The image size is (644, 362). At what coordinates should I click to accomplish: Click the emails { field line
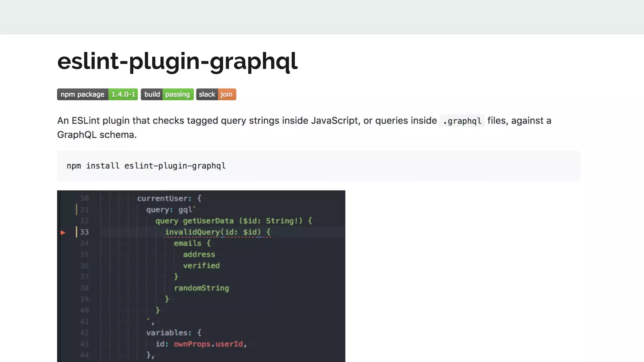click(192, 243)
